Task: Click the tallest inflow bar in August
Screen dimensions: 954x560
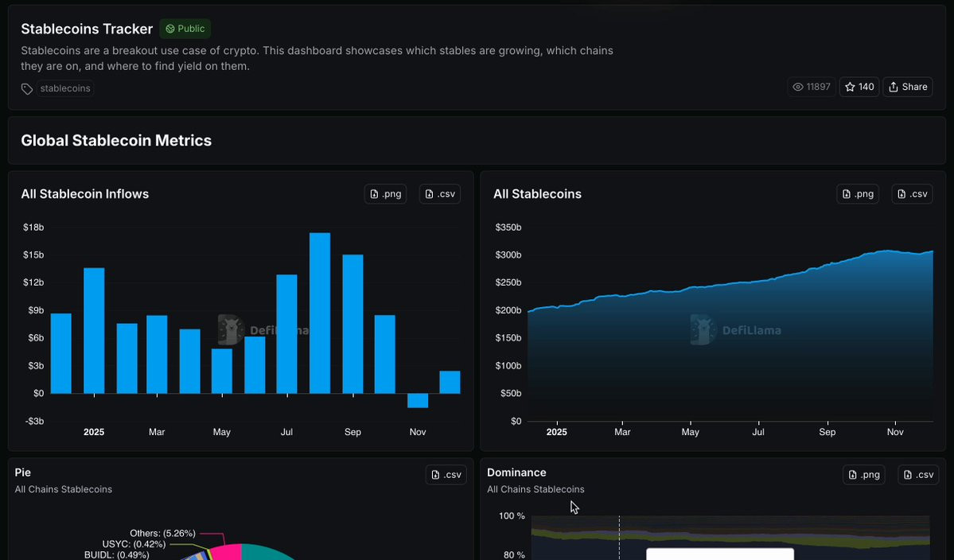Action: pyautogui.click(x=320, y=313)
